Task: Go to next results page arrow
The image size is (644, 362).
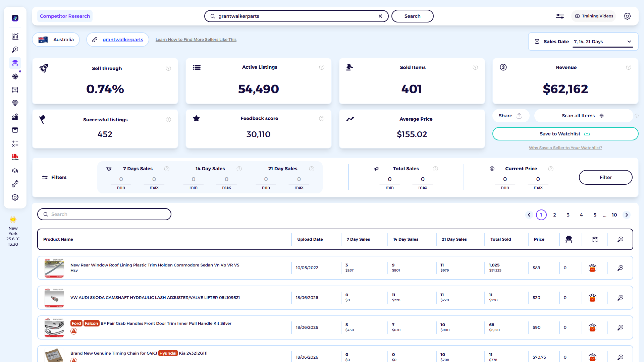Action: 627,215
